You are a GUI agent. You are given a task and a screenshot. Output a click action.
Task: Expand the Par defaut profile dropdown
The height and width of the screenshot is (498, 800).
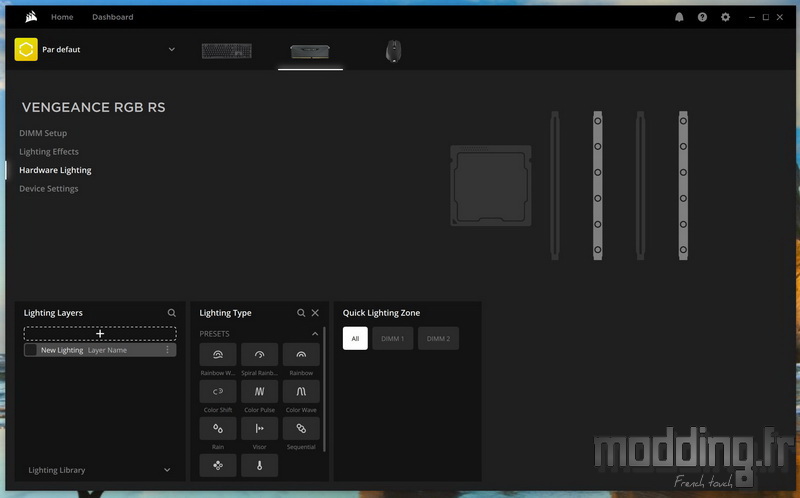171,49
